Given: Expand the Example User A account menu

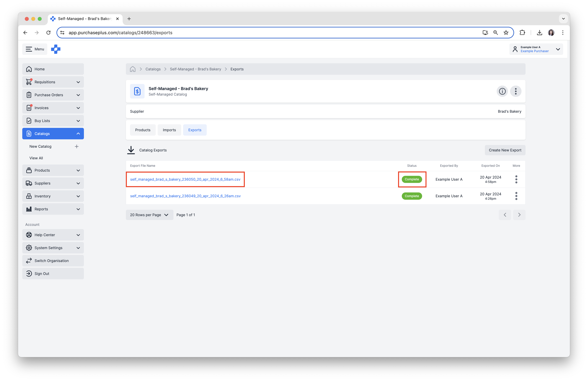Looking at the screenshot, I should (x=558, y=49).
